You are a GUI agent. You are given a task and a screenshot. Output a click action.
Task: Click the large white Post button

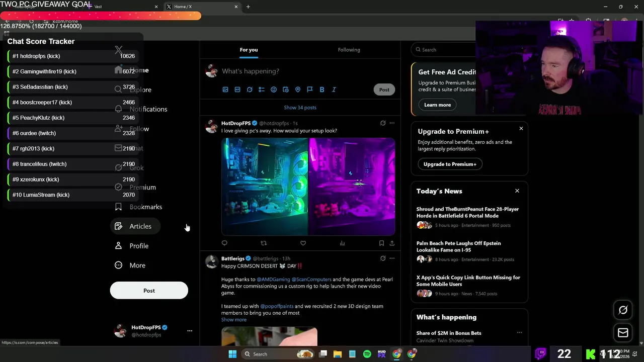coord(149,291)
